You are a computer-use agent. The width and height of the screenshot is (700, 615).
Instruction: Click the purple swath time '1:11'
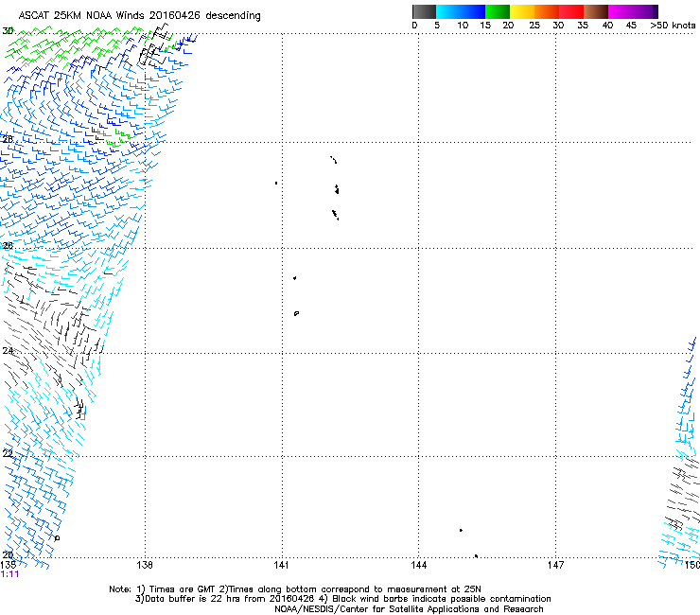click(9, 574)
